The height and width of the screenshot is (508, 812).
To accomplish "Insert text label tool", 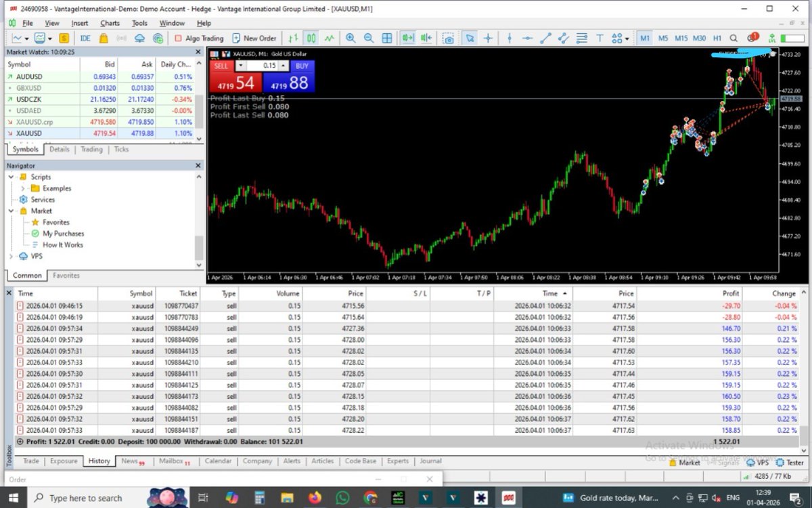I will pyautogui.click(x=600, y=39).
